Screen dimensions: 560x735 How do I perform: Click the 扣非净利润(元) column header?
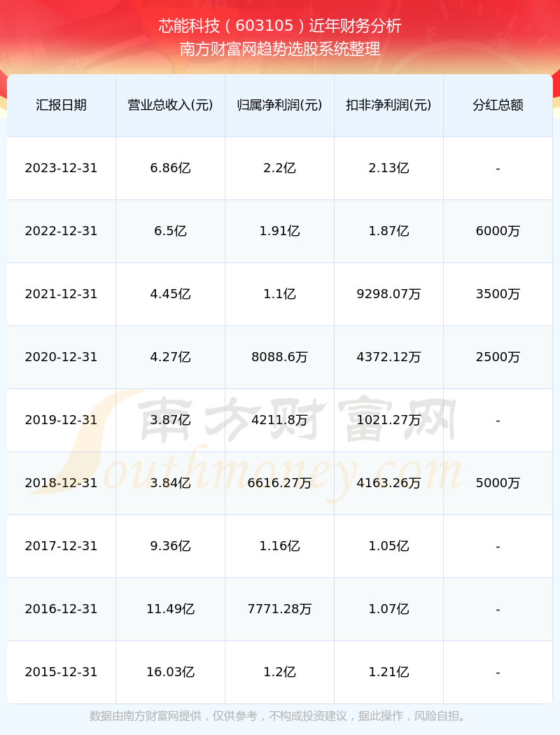click(388, 105)
